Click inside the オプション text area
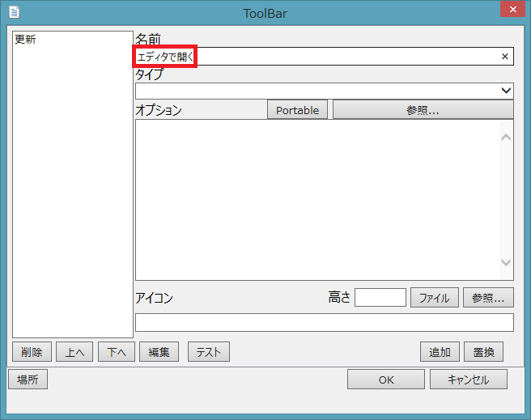This screenshot has height=420, width=531. pyautogui.click(x=316, y=200)
